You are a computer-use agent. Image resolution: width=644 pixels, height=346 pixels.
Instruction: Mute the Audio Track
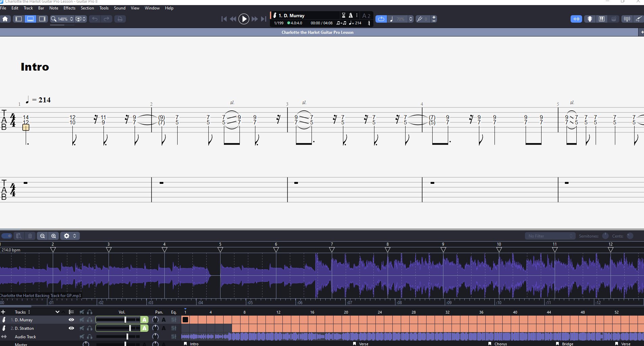[82, 337]
